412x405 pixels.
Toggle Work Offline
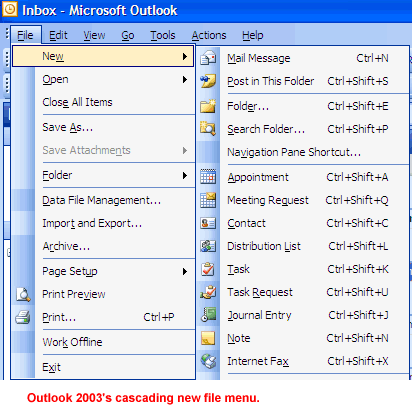click(x=103, y=342)
